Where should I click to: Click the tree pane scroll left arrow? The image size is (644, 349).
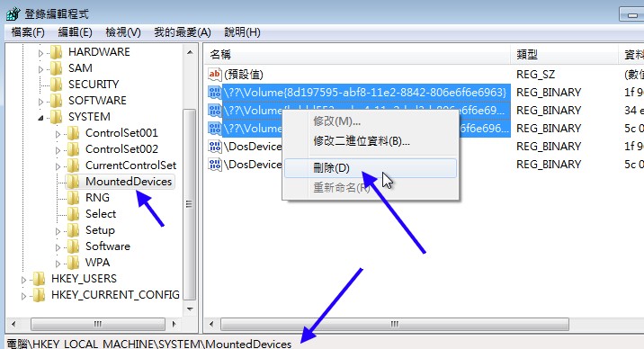13,324
